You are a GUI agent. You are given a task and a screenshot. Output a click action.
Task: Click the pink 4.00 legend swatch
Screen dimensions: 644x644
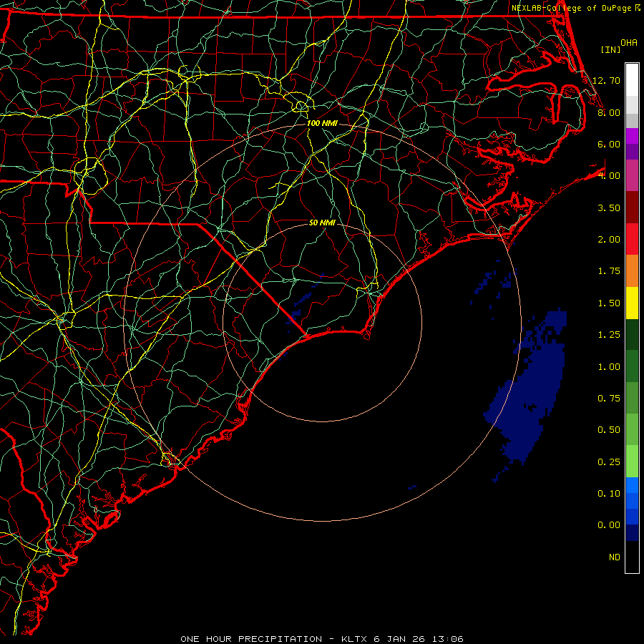[632, 175]
